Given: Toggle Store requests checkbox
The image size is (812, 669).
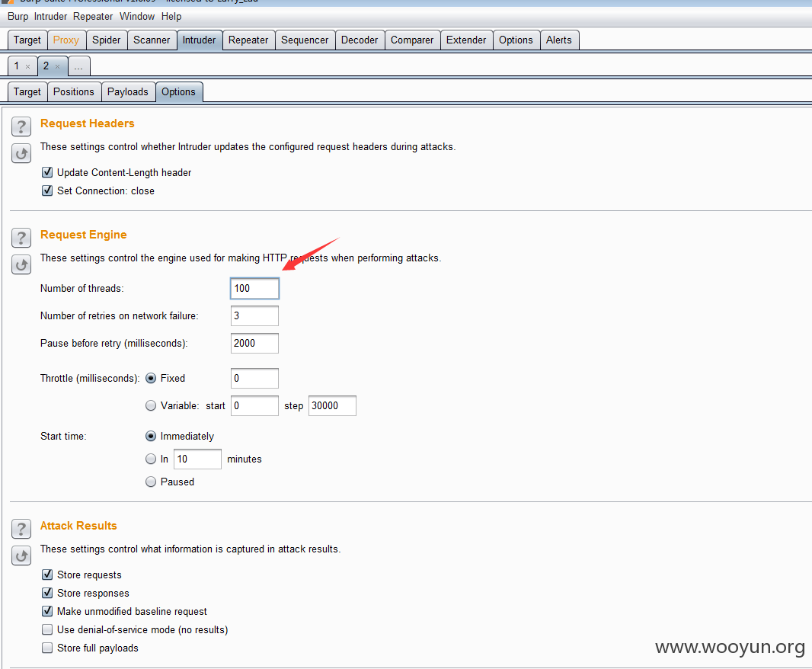Looking at the screenshot, I should tap(47, 575).
